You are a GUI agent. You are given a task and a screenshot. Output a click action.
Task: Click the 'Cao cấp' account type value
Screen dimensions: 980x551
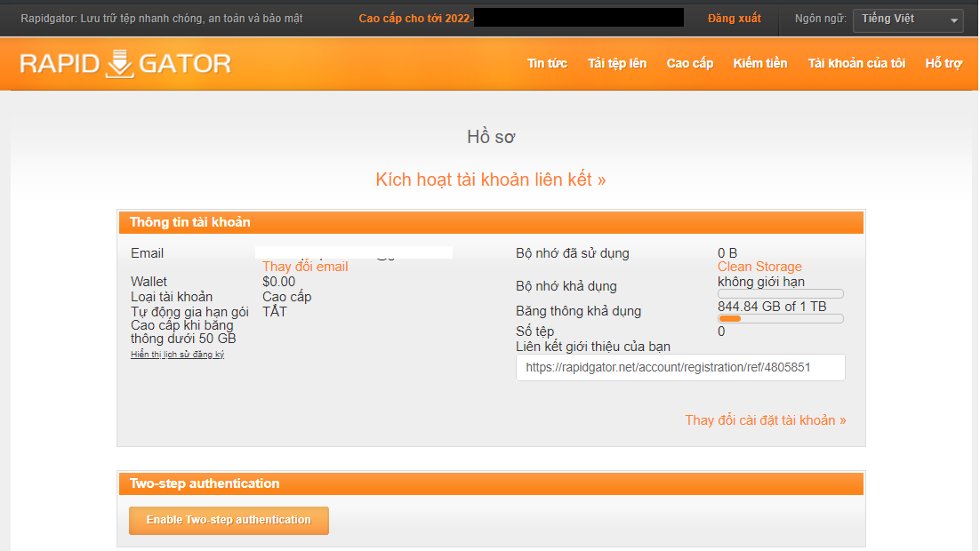point(287,297)
